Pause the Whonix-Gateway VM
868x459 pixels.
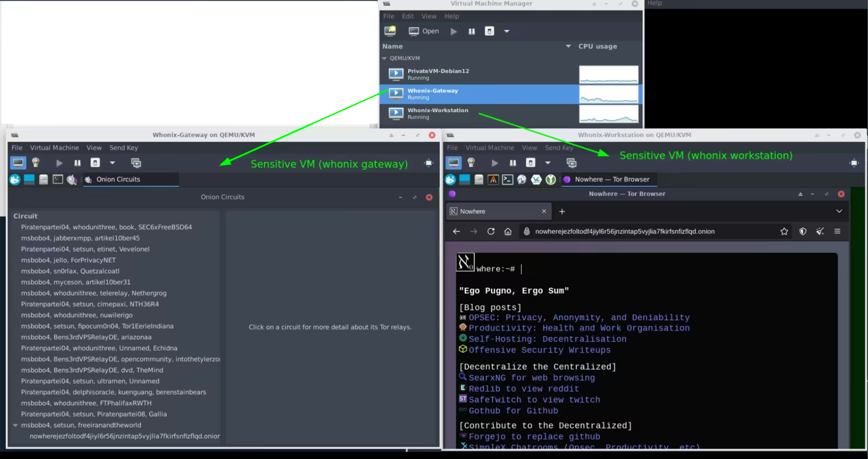pos(78,163)
